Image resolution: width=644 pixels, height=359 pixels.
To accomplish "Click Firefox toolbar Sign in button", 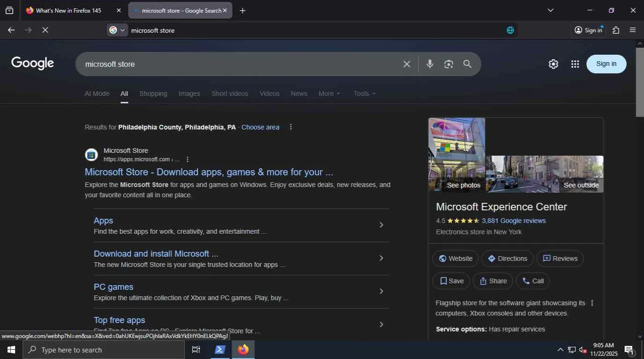I will (588, 30).
